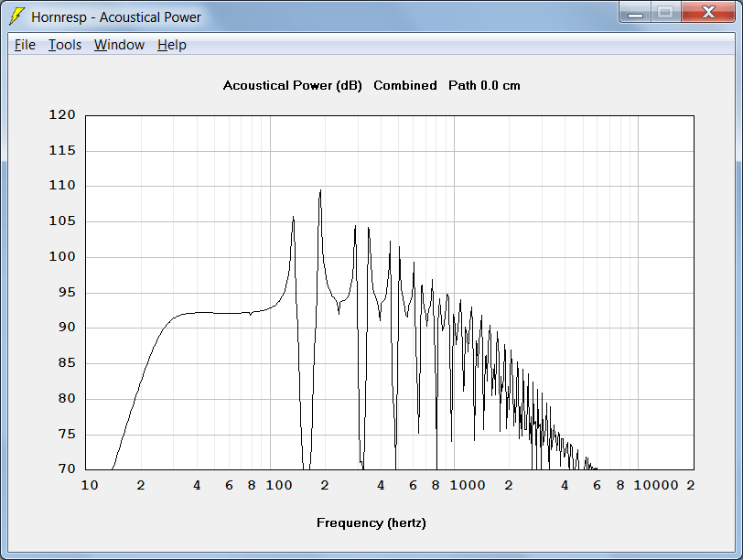This screenshot has width=743, height=560.
Task: Click the 95 value on the dB axis
Action: pyautogui.click(x=67, y=292)
